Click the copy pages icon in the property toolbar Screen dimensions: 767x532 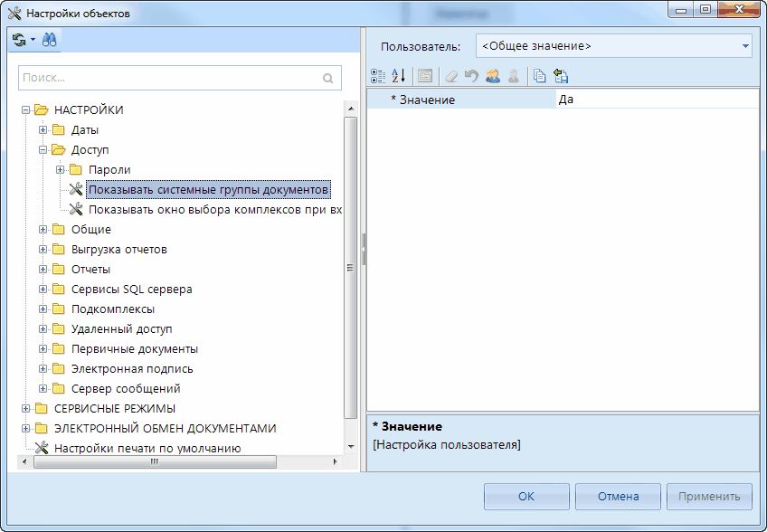539,76
